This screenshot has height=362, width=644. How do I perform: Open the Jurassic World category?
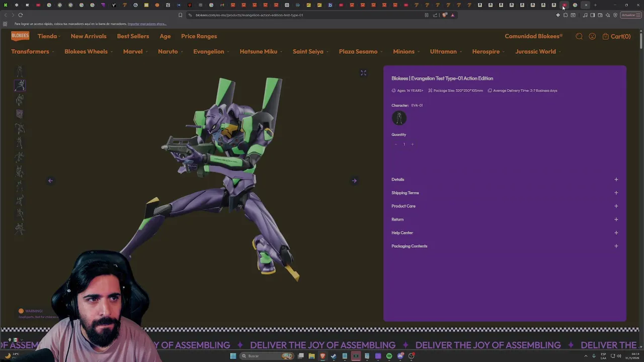tap(538, 51)
